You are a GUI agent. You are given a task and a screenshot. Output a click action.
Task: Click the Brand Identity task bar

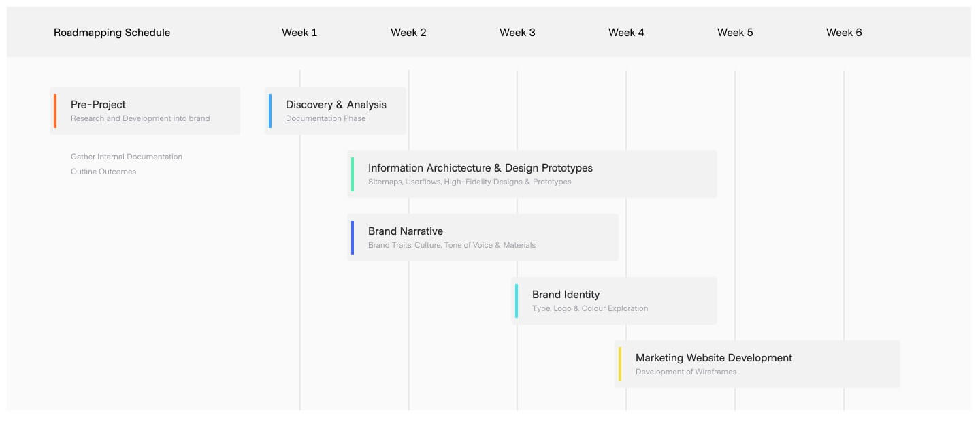click(615, 301)
